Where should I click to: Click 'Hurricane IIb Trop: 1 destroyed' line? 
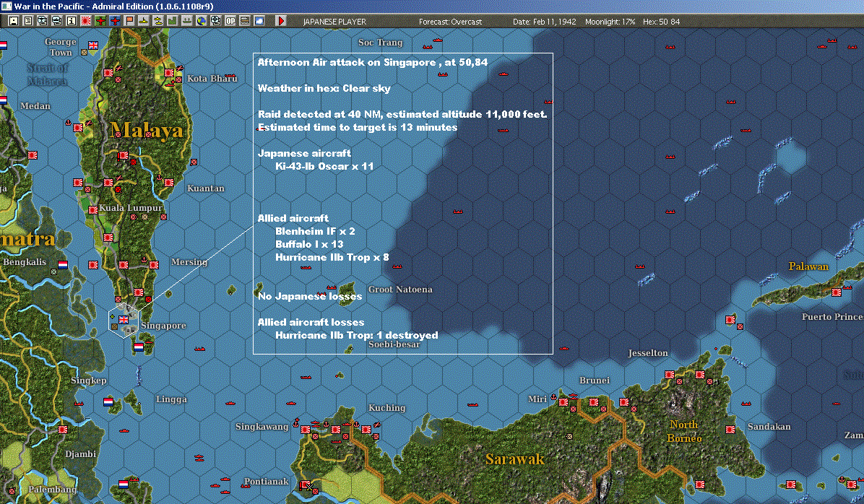(x=357, y=335)
